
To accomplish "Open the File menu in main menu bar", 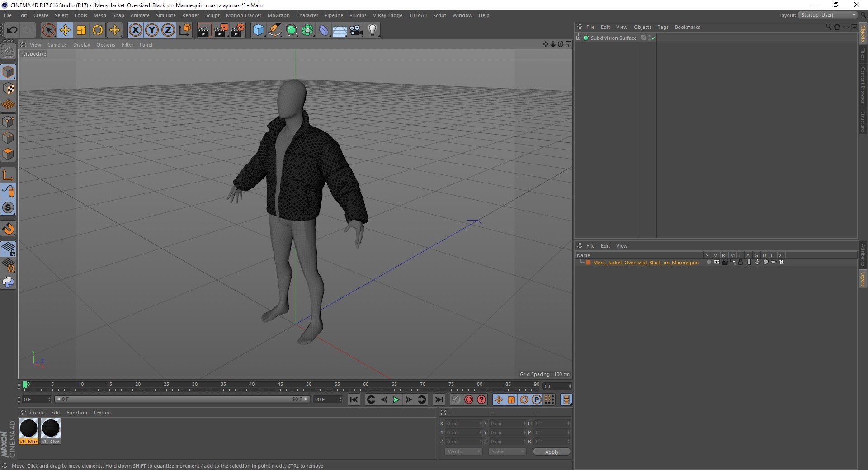I will coord(8,15).
